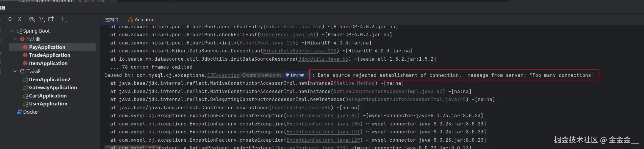Select failed ItemApplication under 已失败

48,63
